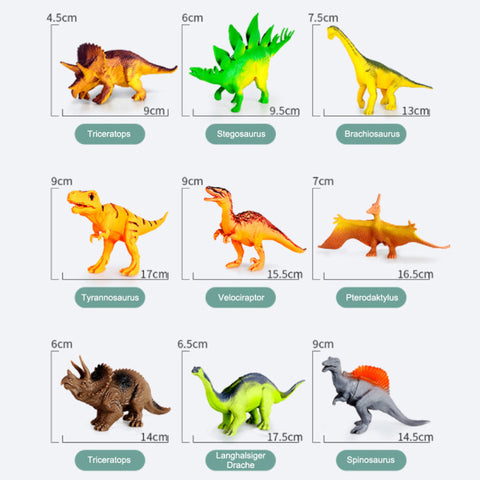480x480 pixels.
Task: Click the Langhalsiger Drache label pill
Action: (x=241, y=460)
